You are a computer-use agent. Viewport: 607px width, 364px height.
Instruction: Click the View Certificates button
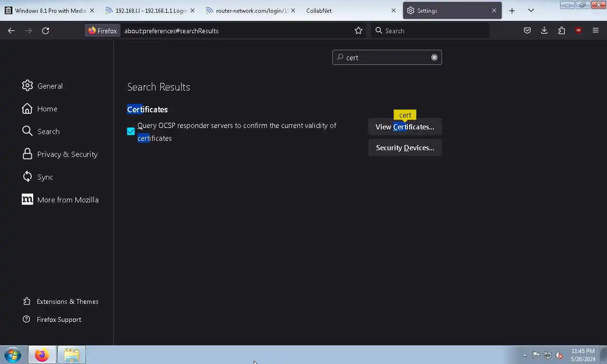click(405, 127)
